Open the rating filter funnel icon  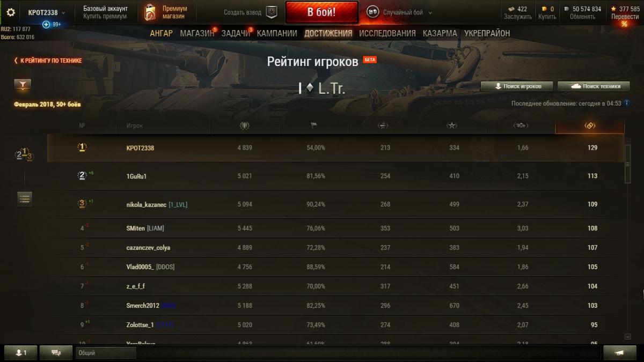[23, 85]
